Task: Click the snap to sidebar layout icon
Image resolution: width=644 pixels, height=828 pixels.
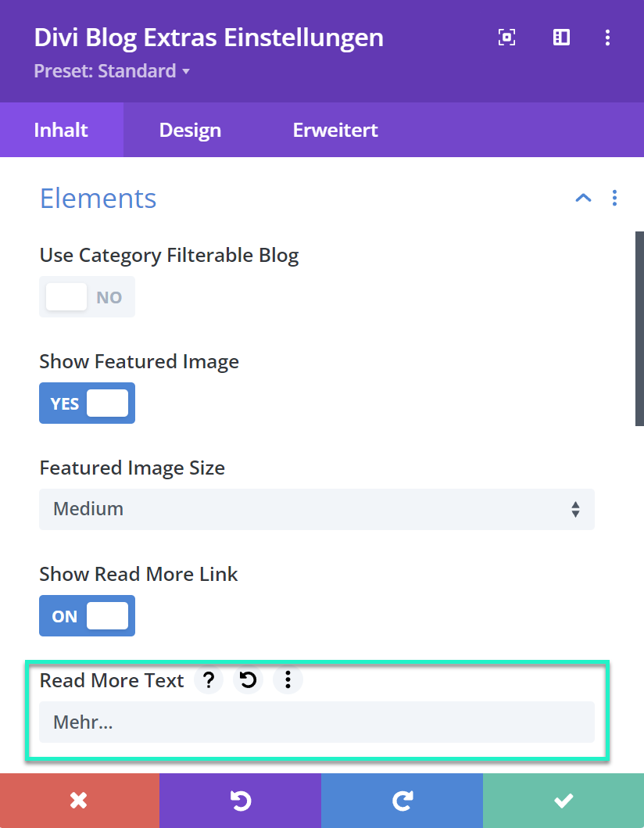Action: [x=561, y=38]
